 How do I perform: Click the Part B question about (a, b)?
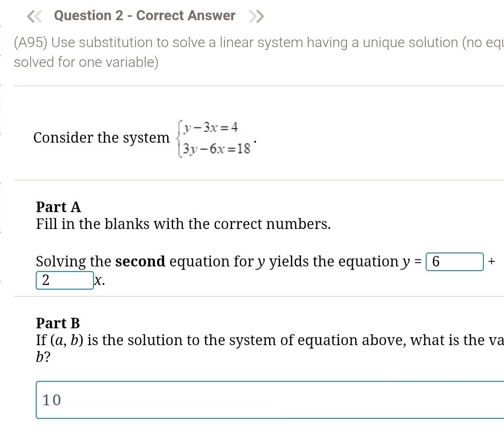(269, 340)
